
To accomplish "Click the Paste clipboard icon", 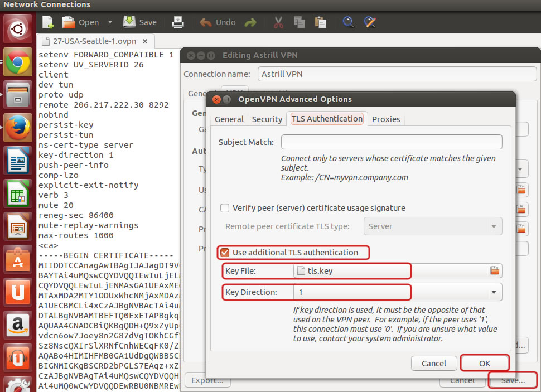I will tap(321, 22).
